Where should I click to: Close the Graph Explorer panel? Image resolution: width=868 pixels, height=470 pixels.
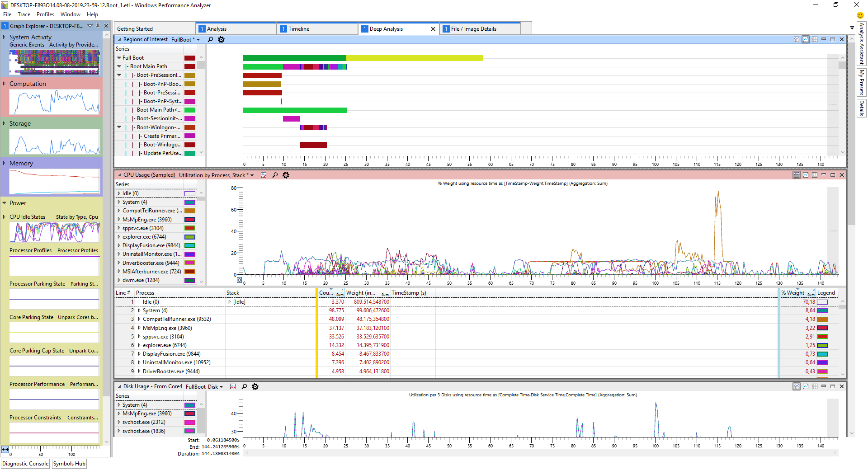click(106, 26)
